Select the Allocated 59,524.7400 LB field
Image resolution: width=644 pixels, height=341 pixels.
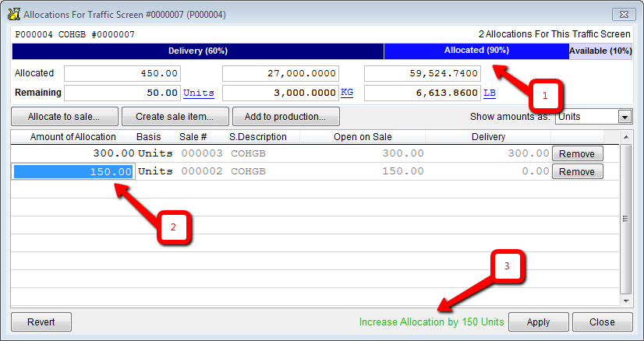click(x=423, y=73)
